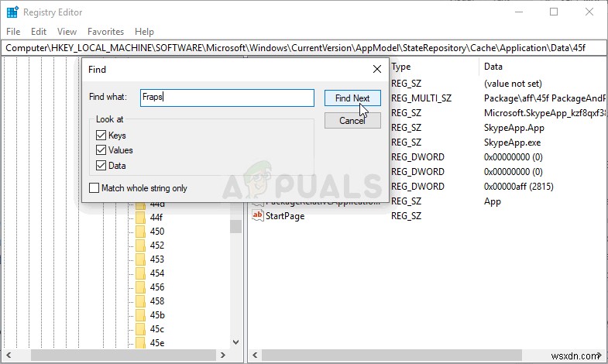The width and height of the screenshot is (608, 364).
Task: Open the Favorites menu
Action: (x=105, y=32)
